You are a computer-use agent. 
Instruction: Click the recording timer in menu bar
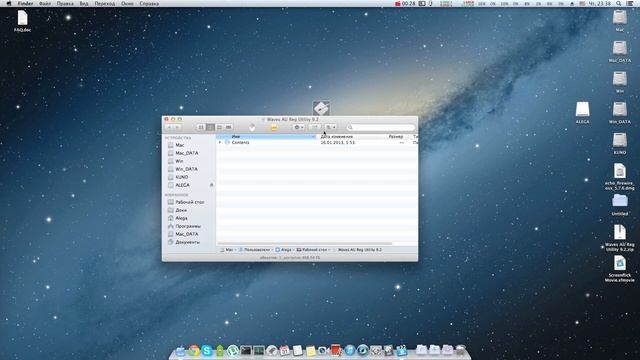pos(405,3)
